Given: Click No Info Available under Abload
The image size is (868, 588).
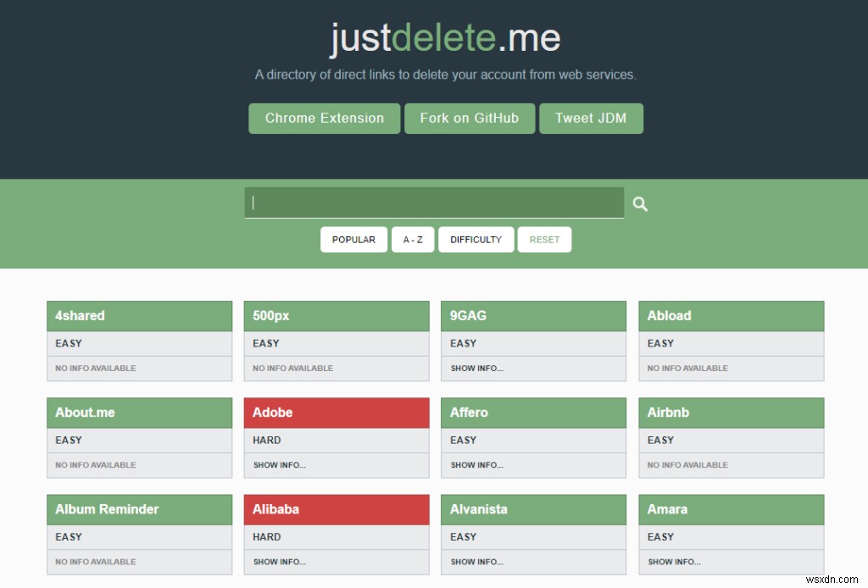Looking at the screenshot, I should point(687,369).
